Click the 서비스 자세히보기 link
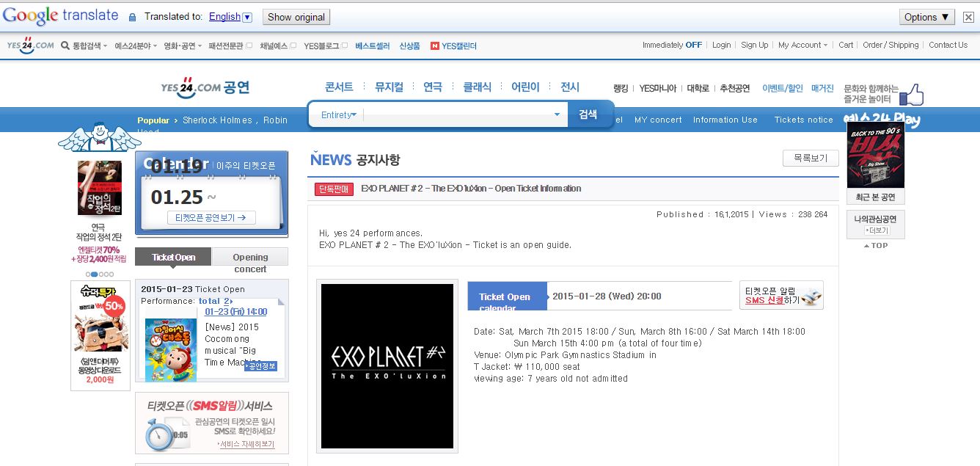980x466 pixels. coord(246,444)
